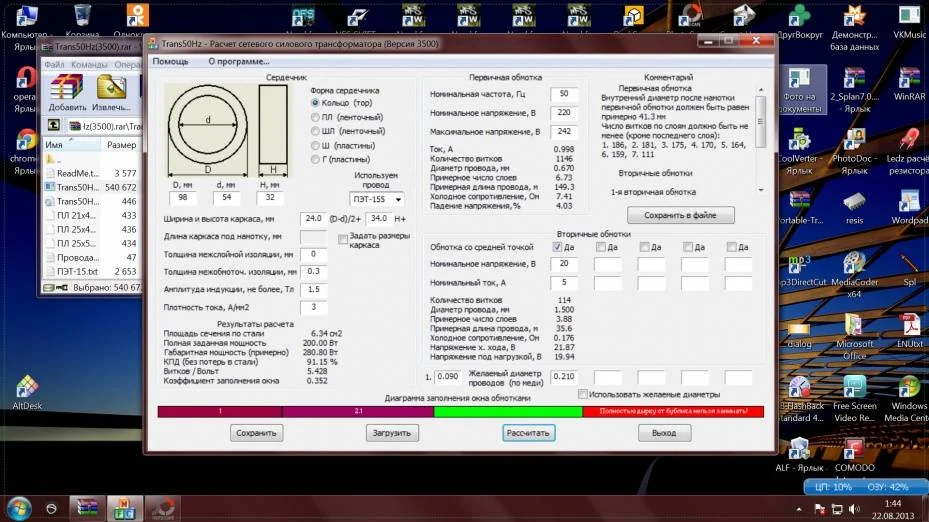Click Извлечь icon in WinRAR toolbar
Screen dimensions: 929x522
pyautogui.click(x=111, y=94)
